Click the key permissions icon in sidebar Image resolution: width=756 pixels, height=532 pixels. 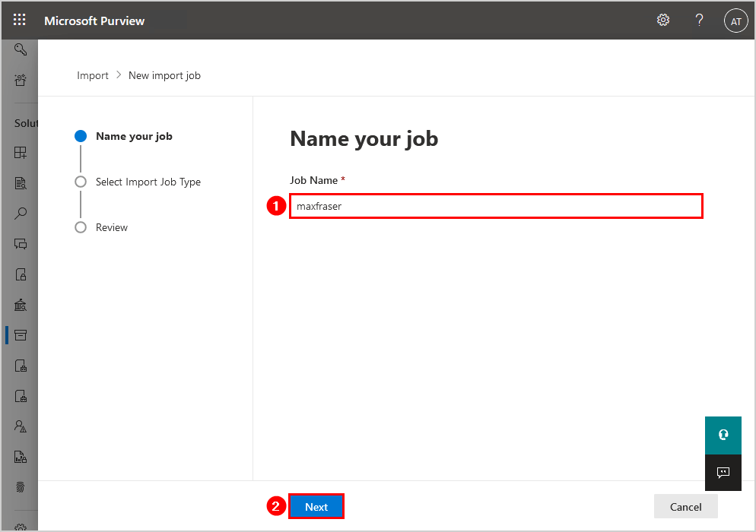click(21, 49)
